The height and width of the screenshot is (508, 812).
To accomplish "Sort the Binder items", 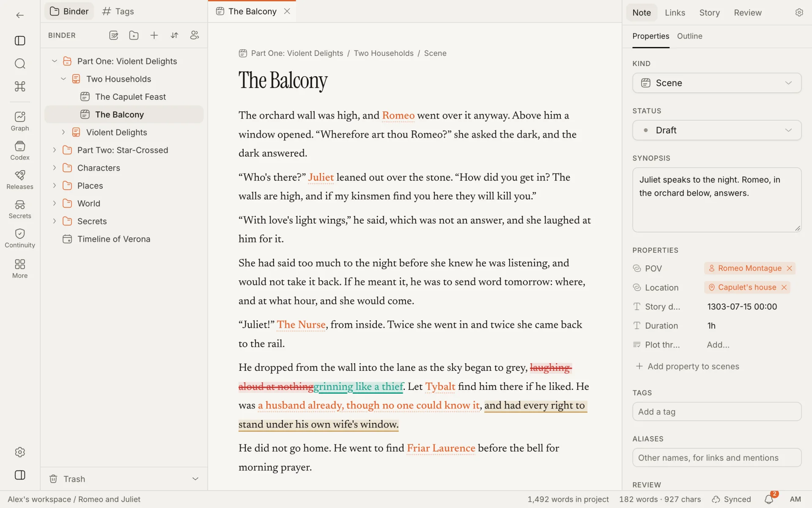I will click(x=174, y=35).
